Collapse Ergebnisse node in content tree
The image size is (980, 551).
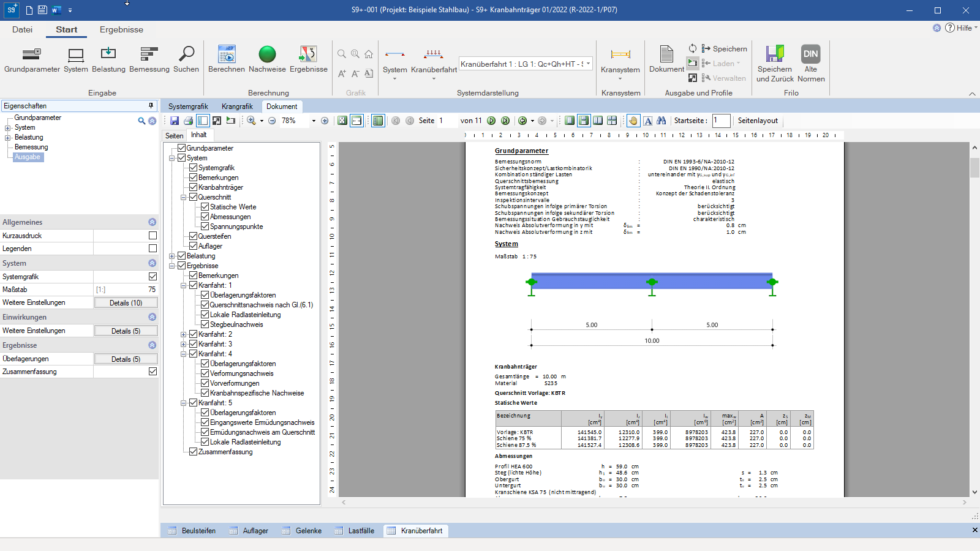pos(172,266)
